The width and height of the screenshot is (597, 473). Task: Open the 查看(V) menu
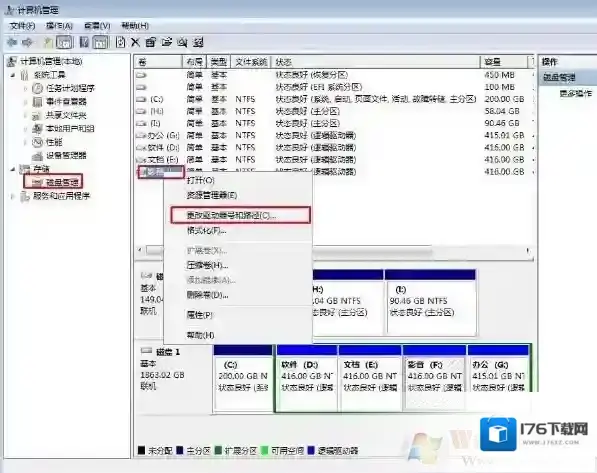click(97, 26)
